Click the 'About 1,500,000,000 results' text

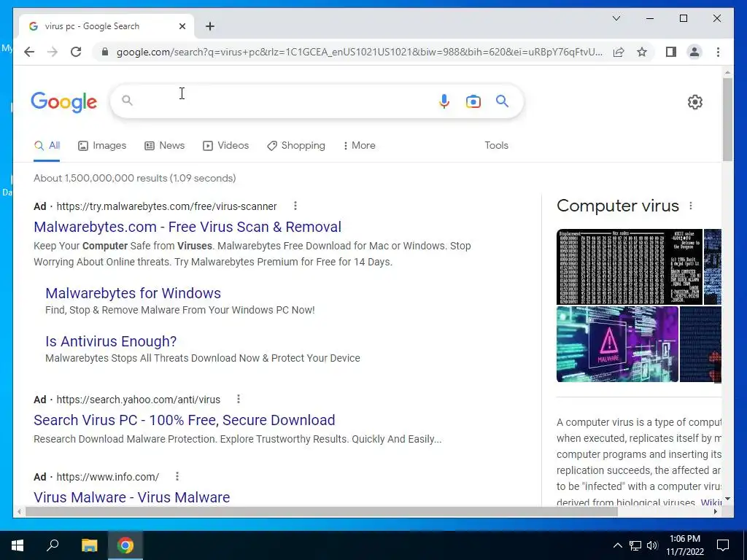point(135,178)
